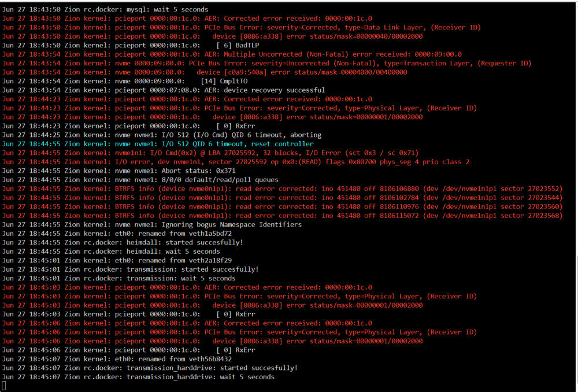Select the 18:44:23 status/mask=00000001/00002000 line
578x392 pixels.
coord(212,117)
